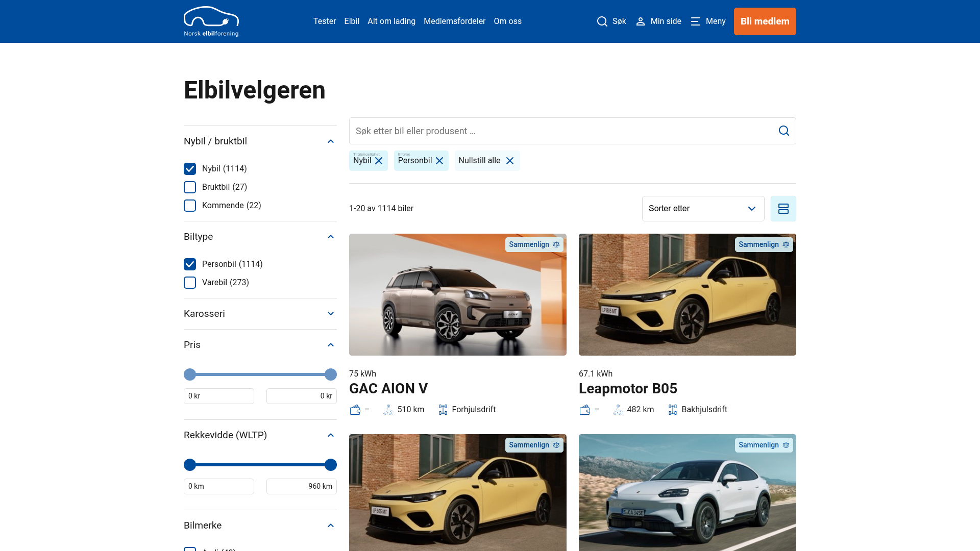The image size is (980, 551).
Task: Click minimum range field showing 0 km
Action: click(x=219, y=487)
